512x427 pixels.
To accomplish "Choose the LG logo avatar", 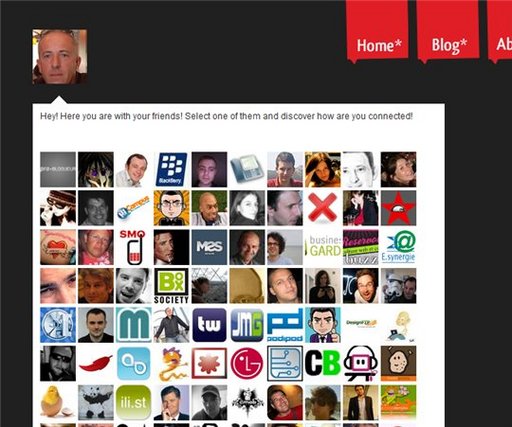I will 247,363.
